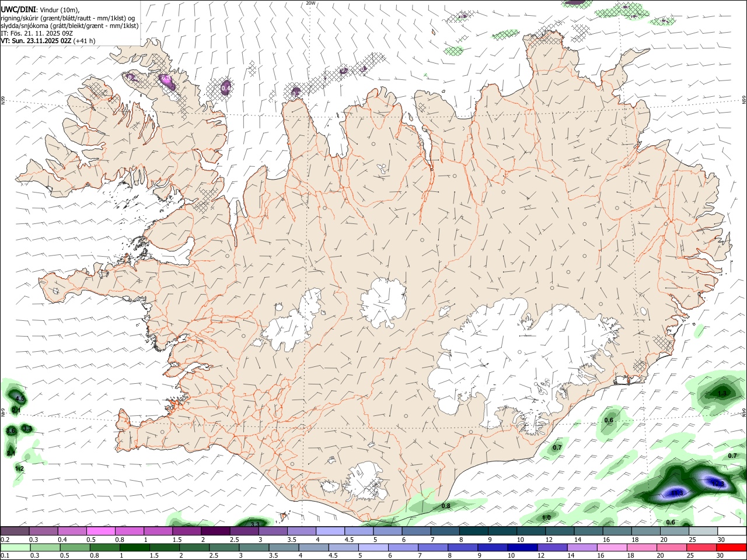
Task: Click the rain scale swatch between 0.5 and 0.8
Action: coord(75,548)
